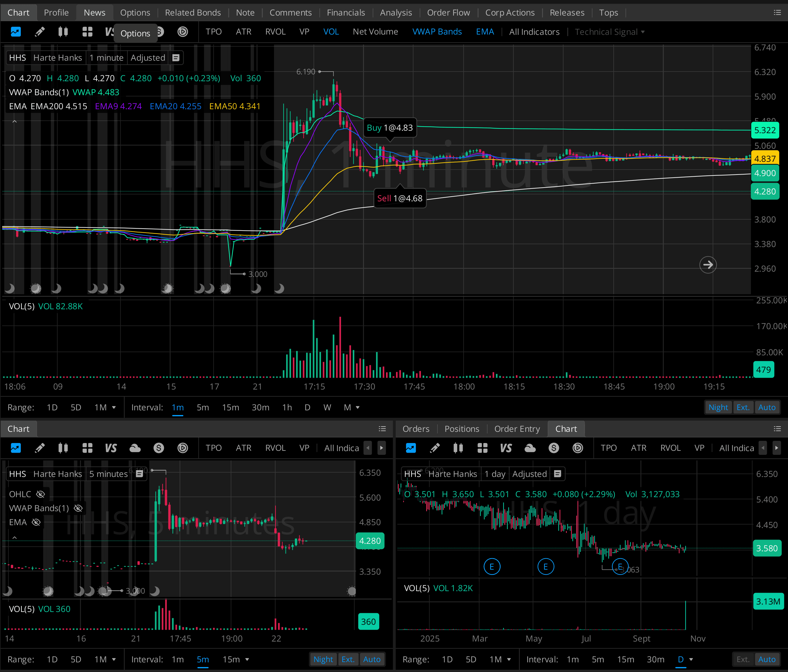788x672 pixels.
Task: Click the cloud icon in bottom-right chart
Action: tap(530, 448)
